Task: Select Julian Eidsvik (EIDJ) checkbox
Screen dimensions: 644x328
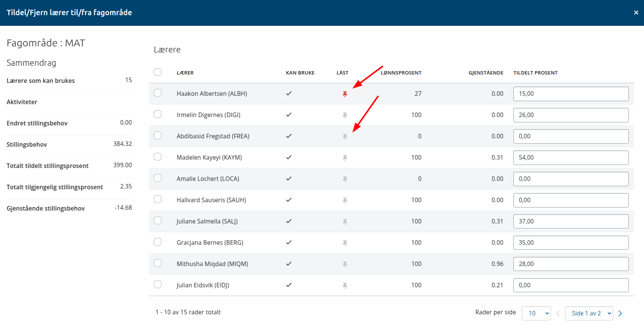Action: [x=158, y=284]
